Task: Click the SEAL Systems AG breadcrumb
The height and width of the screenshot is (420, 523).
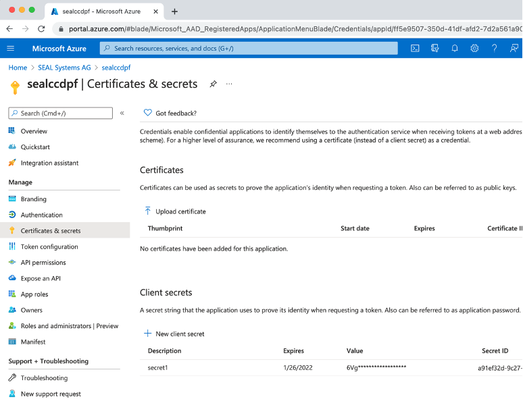Action: (x=64, y=68)
